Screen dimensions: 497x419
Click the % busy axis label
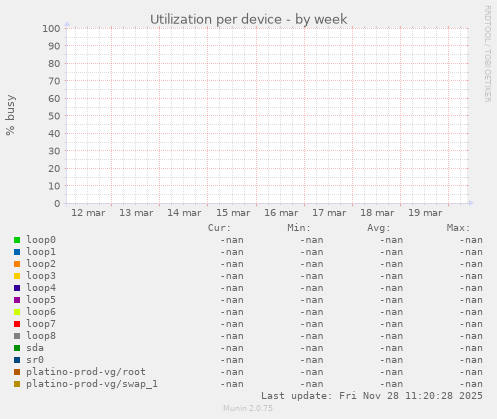(10, 115)
